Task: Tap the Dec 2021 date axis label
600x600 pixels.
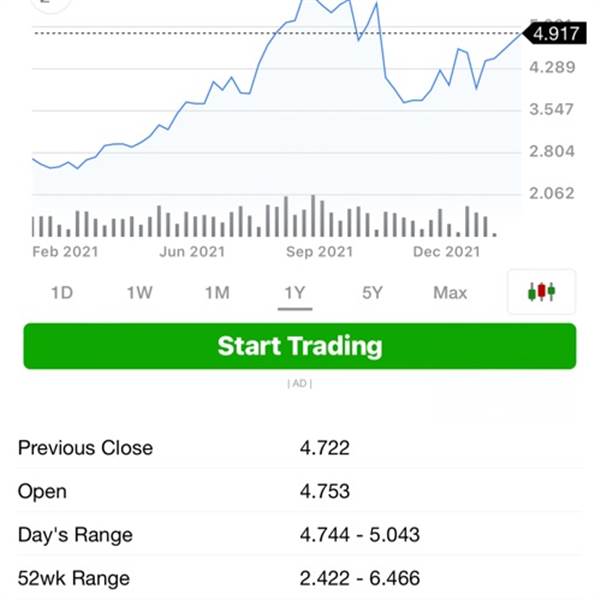Action: (x=446, y=252)
